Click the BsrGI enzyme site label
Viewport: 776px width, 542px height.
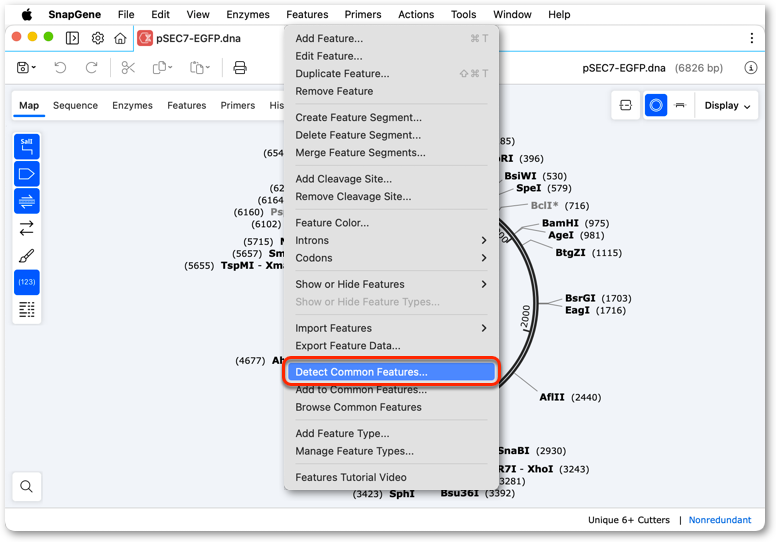580,298
